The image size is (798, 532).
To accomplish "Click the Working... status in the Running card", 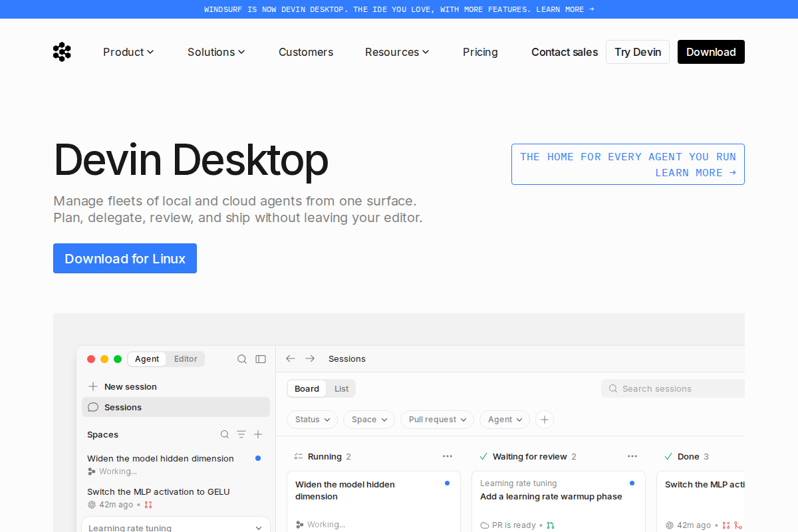I will pos(326,525).
